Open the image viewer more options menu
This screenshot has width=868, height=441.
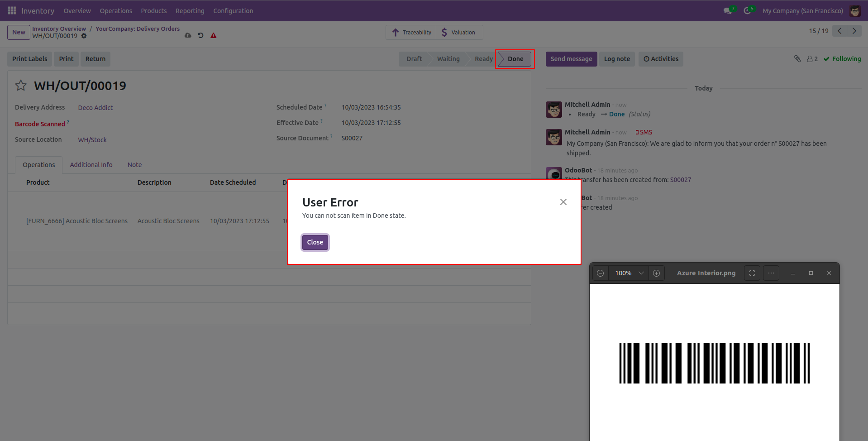click(x=771, y=273)
